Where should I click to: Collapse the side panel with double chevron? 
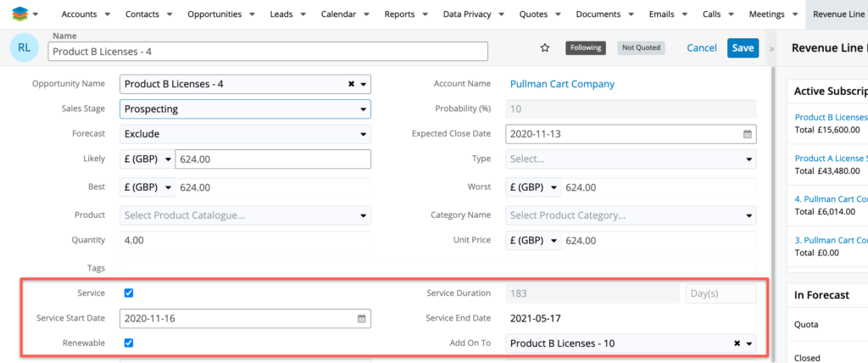771,49
